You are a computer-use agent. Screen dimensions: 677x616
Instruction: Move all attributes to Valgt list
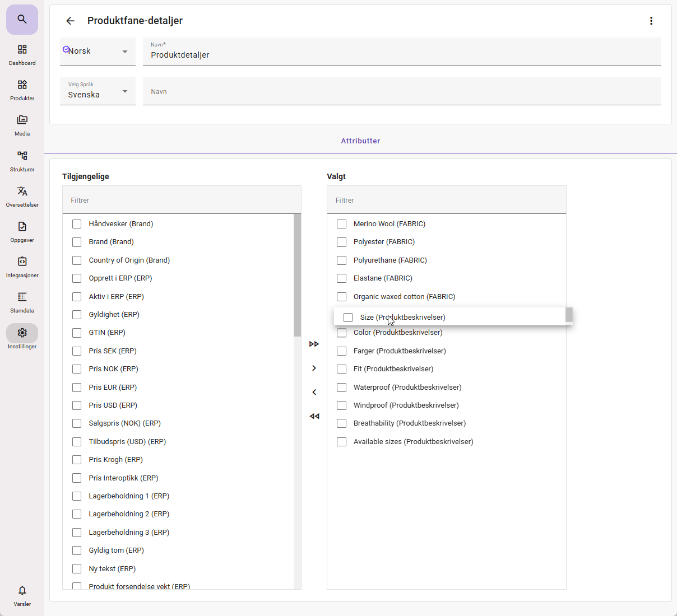click(314, 344)
